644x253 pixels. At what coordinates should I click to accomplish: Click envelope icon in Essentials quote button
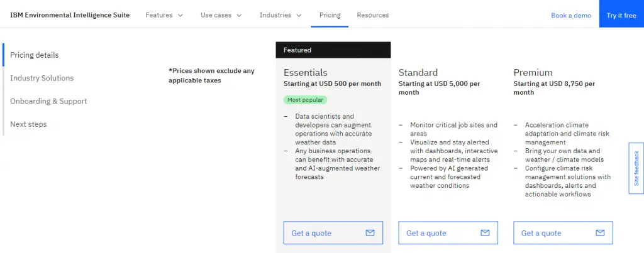[370, 233]
